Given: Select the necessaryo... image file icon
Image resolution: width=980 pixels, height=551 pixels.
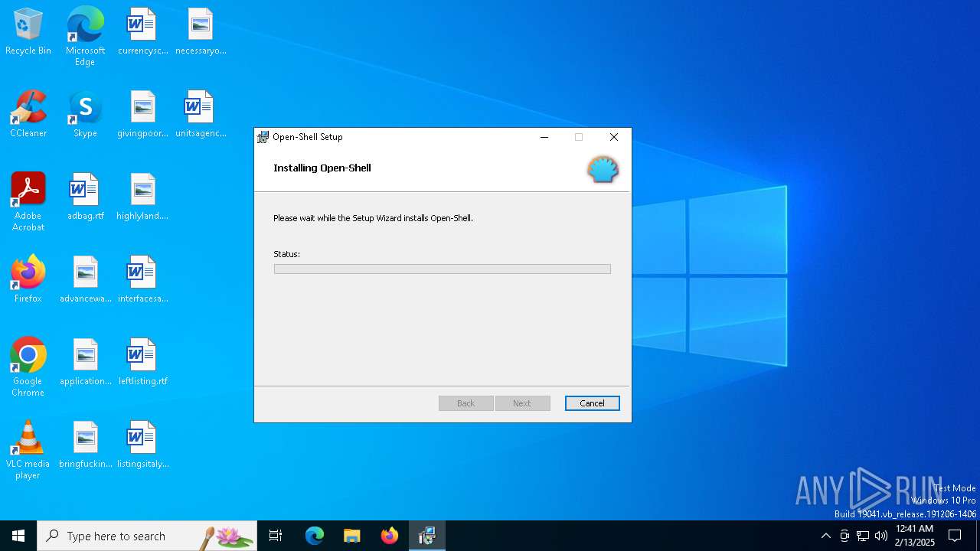Looking at the screenshot, I should click(x=201, y=32).
